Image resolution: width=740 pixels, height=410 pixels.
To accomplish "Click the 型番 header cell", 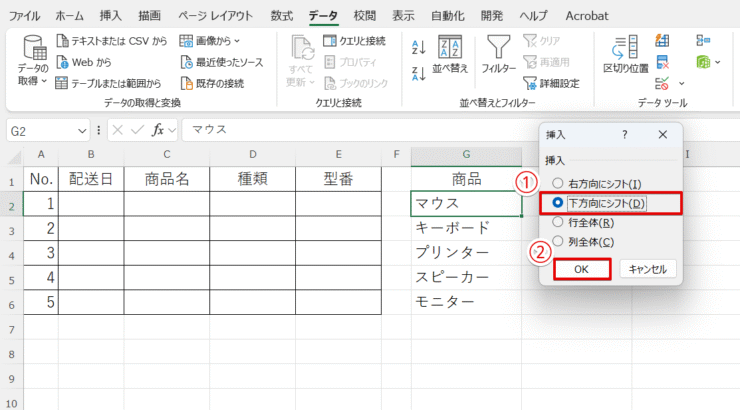I will pos(338,179).
